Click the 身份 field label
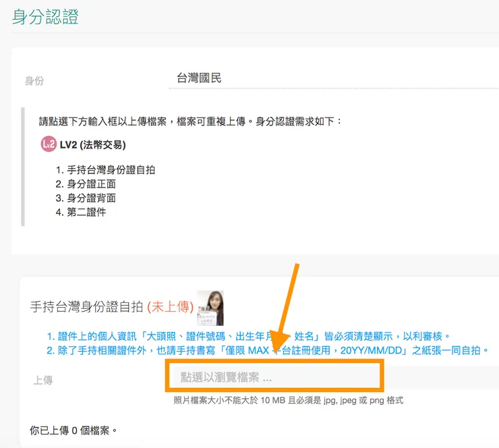The height and width of the screenshot is (448, 499). [34, 81]
